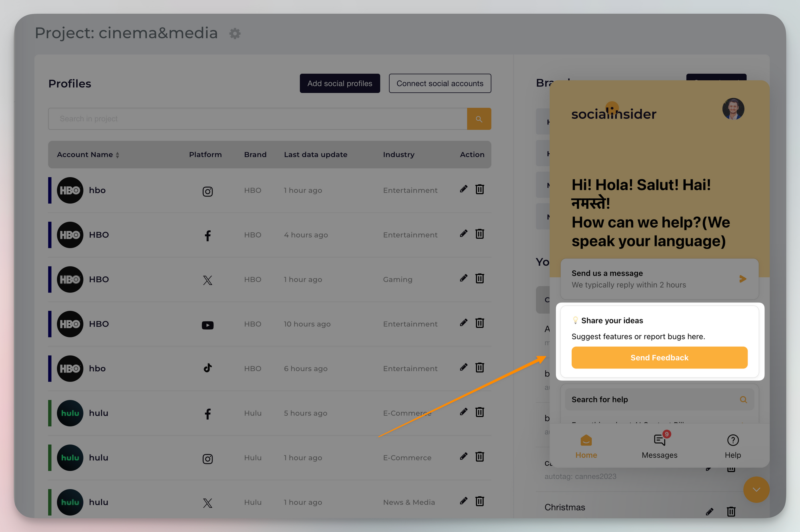Click '5 hours ago' update time
Image resolution: width=800 pixels, height=532 pixels.
pos(306,413)
